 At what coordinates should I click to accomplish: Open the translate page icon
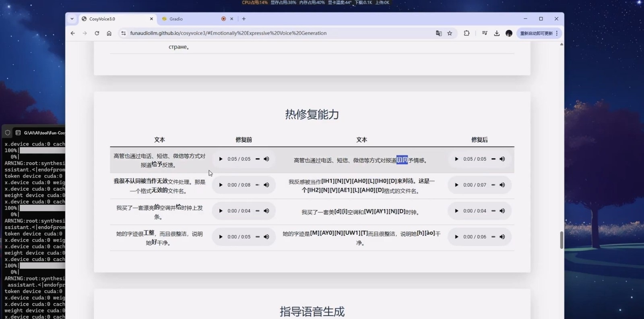point(439,33)
